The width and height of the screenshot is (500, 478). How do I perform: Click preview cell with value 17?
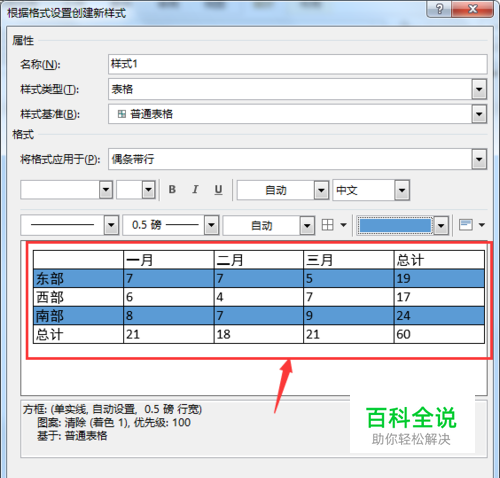tap(439, 297)
